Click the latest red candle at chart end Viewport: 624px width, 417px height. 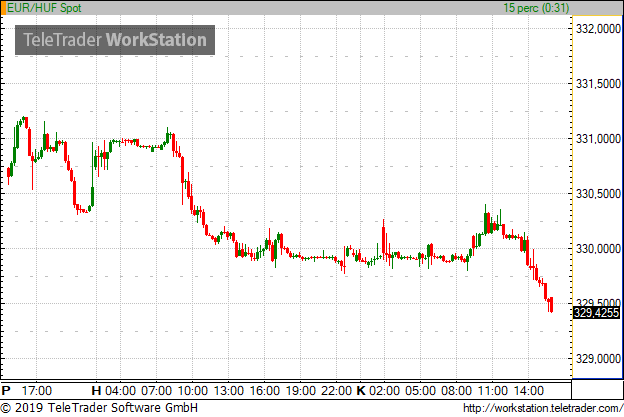(551, 304)
